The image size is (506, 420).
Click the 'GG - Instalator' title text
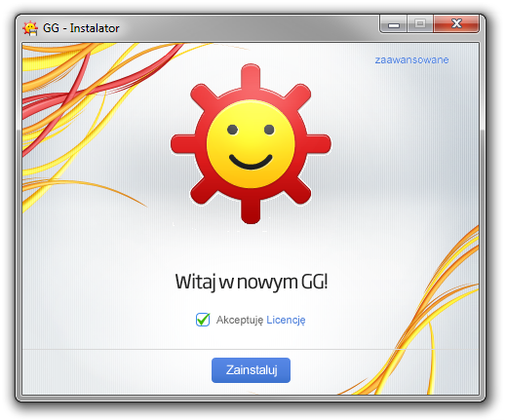(x=81, y=28)
